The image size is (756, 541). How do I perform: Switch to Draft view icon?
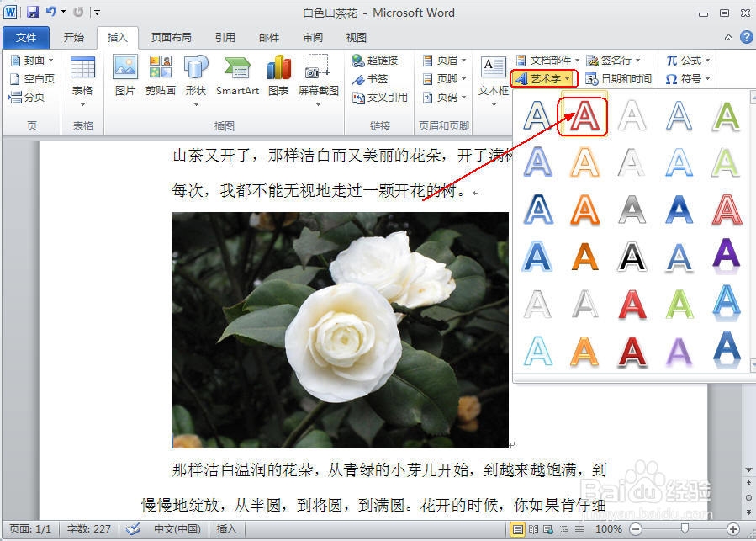tap(579, 529)
